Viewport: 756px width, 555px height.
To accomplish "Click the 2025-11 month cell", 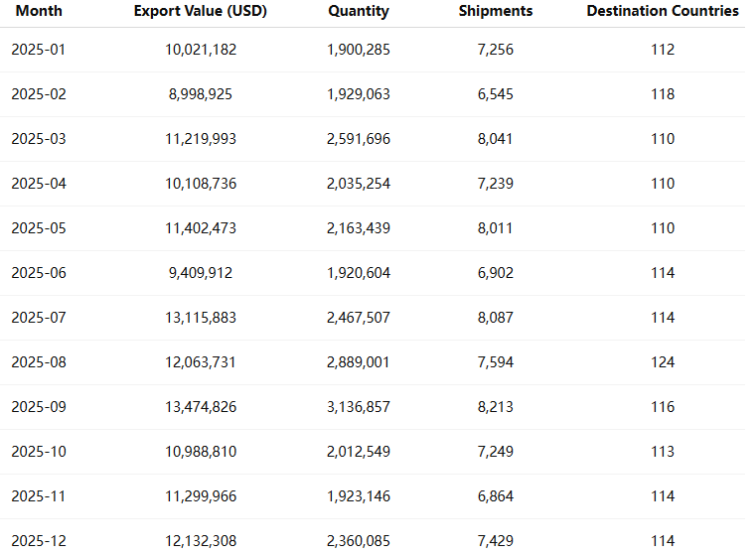I will tap(39, 496).
